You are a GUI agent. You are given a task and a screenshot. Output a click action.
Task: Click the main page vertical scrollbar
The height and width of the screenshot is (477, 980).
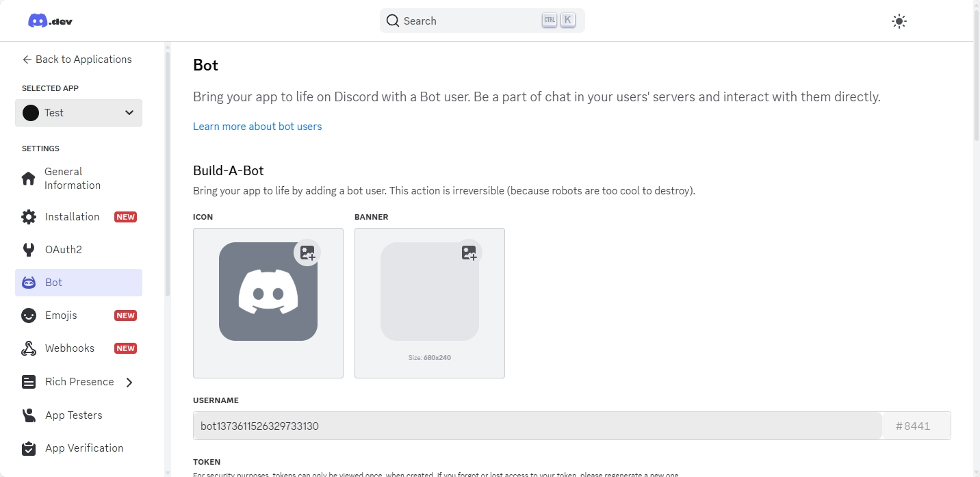point(977,75)
